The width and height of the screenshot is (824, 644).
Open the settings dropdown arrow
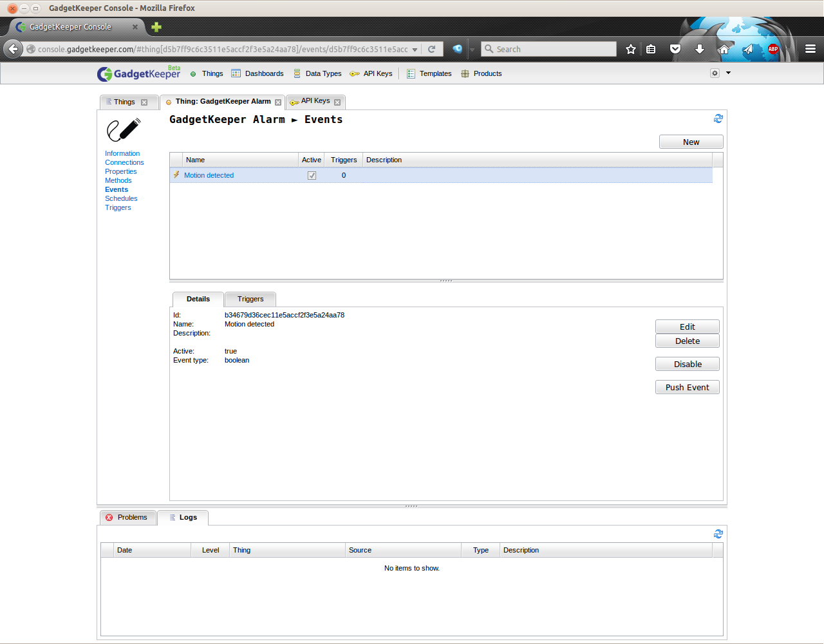[x=729, y=73]
